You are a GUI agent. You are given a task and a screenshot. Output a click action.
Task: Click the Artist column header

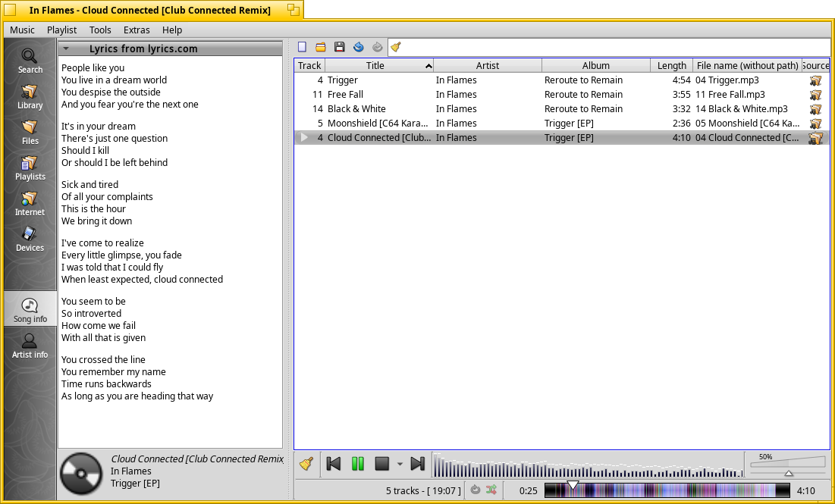pos(488,65)
